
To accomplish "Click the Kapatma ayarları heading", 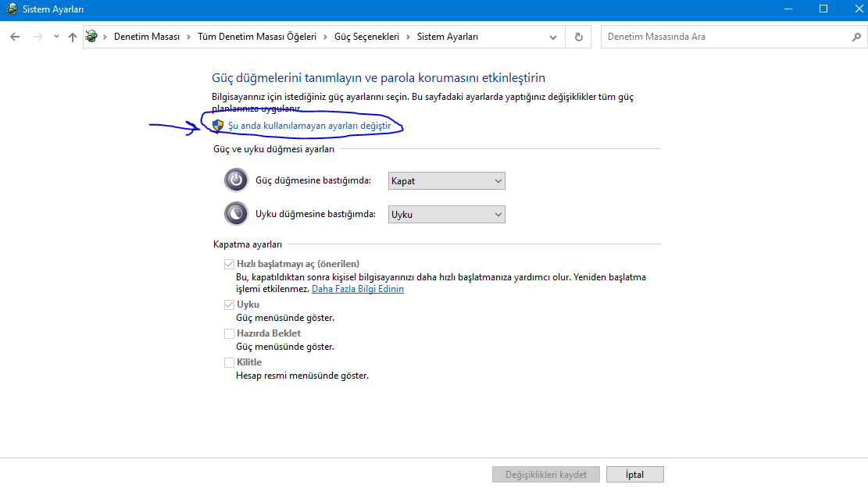I will [248, 244].
